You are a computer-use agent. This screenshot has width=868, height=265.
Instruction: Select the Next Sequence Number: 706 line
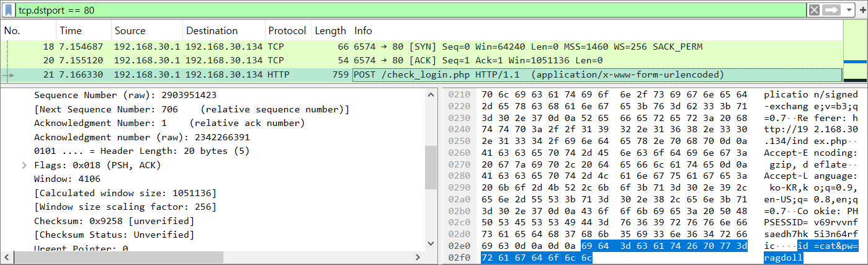click(192, 109)
